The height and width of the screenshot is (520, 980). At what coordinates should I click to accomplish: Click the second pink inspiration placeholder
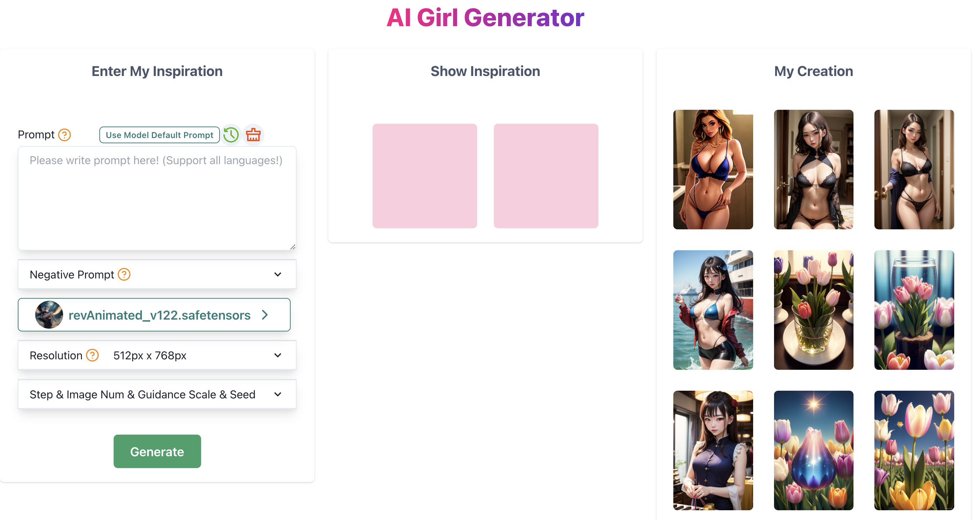pyautogui.click(x=546, y=176)
